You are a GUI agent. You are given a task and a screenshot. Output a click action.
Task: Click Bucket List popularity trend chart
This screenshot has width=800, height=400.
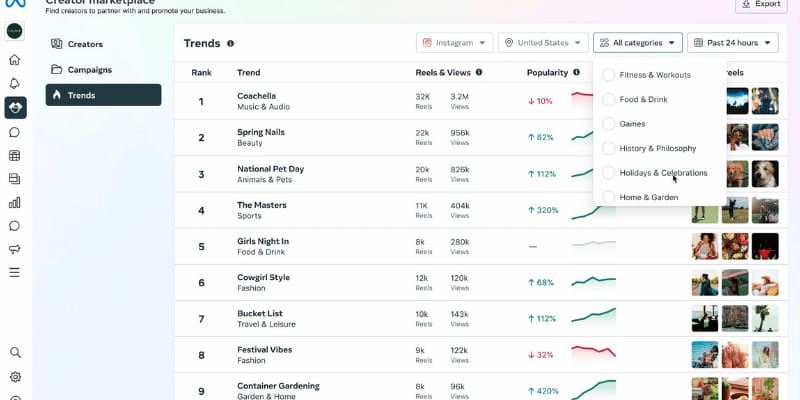tap(593, 316)
